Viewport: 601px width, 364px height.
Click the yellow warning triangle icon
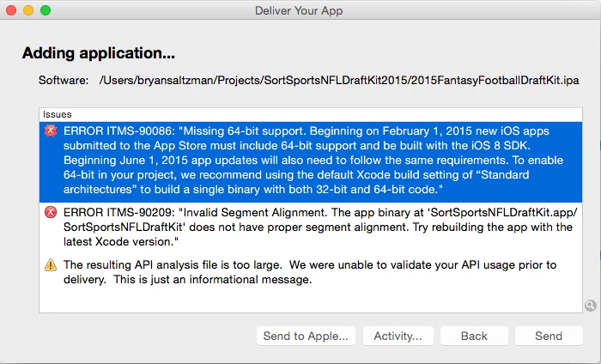click(x=51, y=264)
